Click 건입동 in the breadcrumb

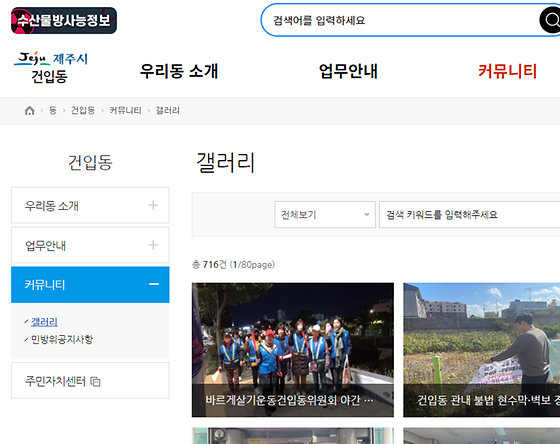click(x=82, y=110)
